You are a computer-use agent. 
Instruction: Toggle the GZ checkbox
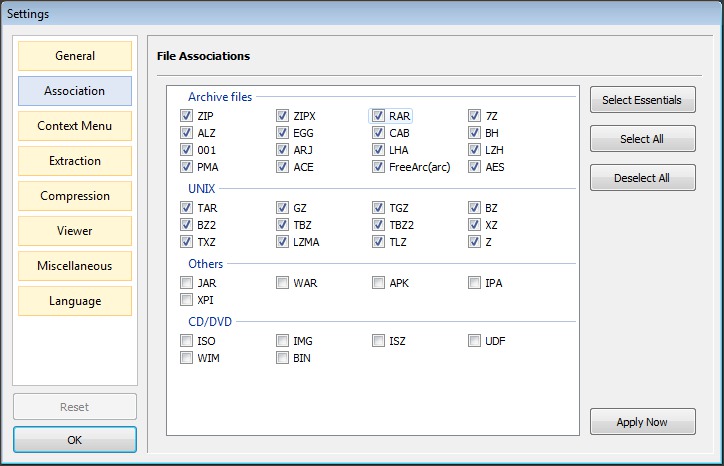(x=283, y=208)
